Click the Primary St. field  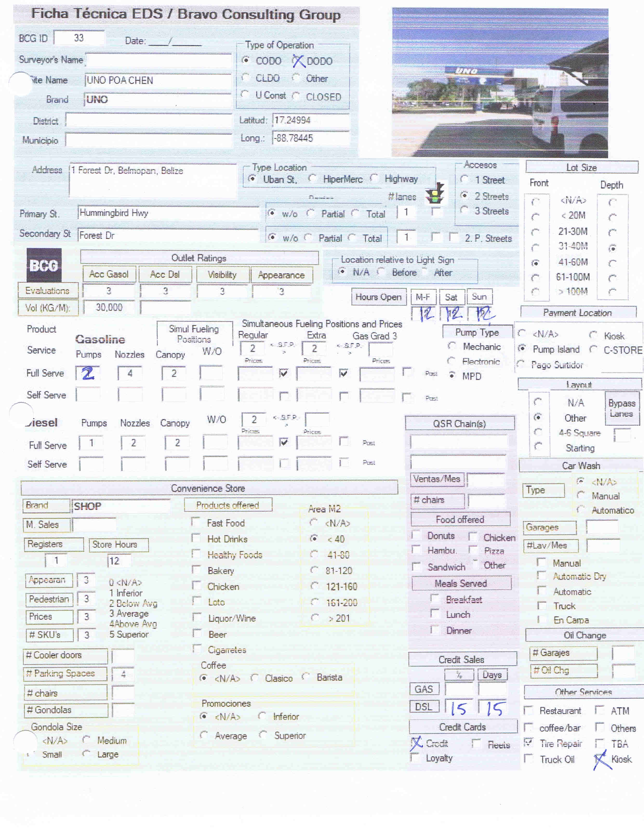tap(168, 213)
